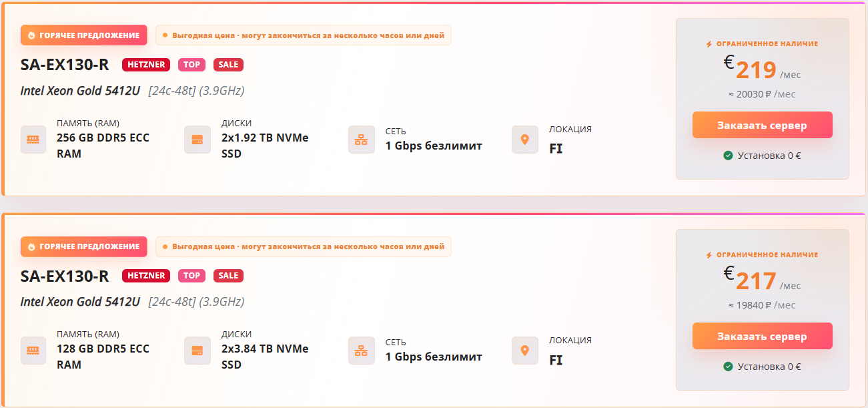Order the server priced at 217 euros
The width and height of the screenshot is (868, 408).
click(x=762, y=336)
